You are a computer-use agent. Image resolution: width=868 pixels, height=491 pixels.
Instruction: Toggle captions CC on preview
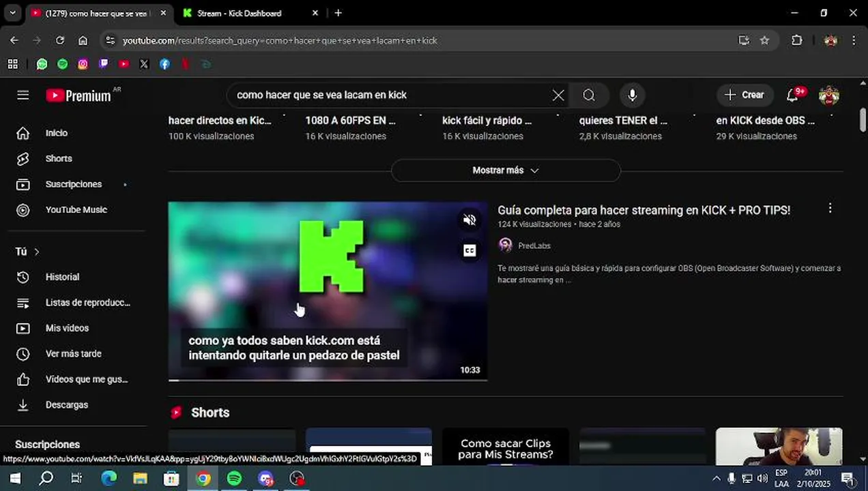pyautogui.click(x=469, y=250)
